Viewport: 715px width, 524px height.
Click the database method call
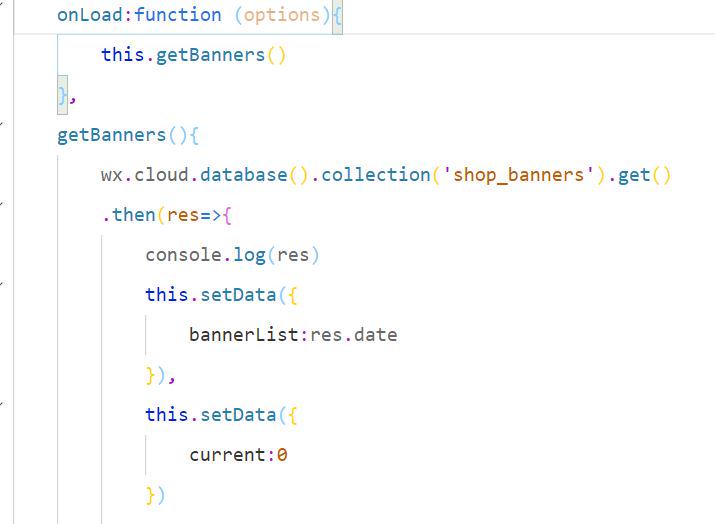pos(244,175)
